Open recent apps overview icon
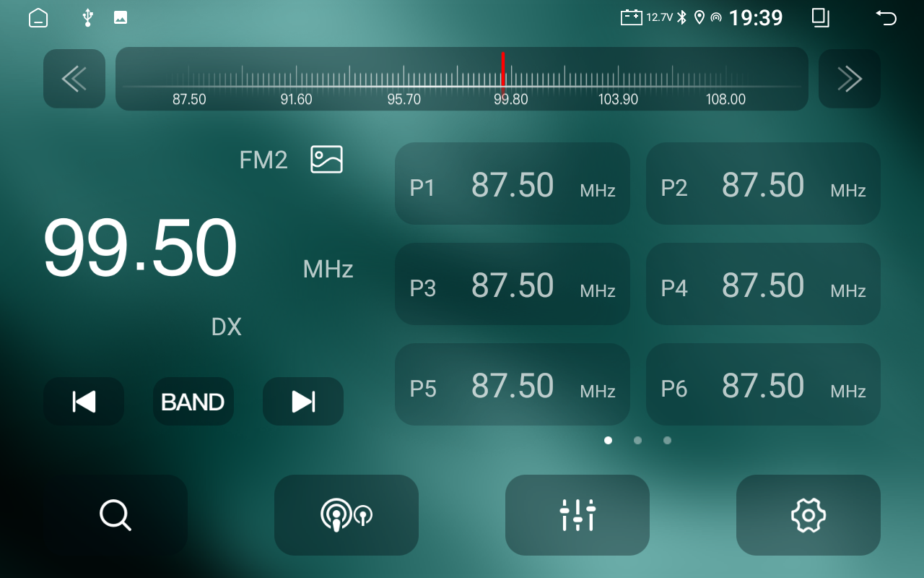Image resolution: width=924 pixels, height=578 pixels. tap(820, 18)
